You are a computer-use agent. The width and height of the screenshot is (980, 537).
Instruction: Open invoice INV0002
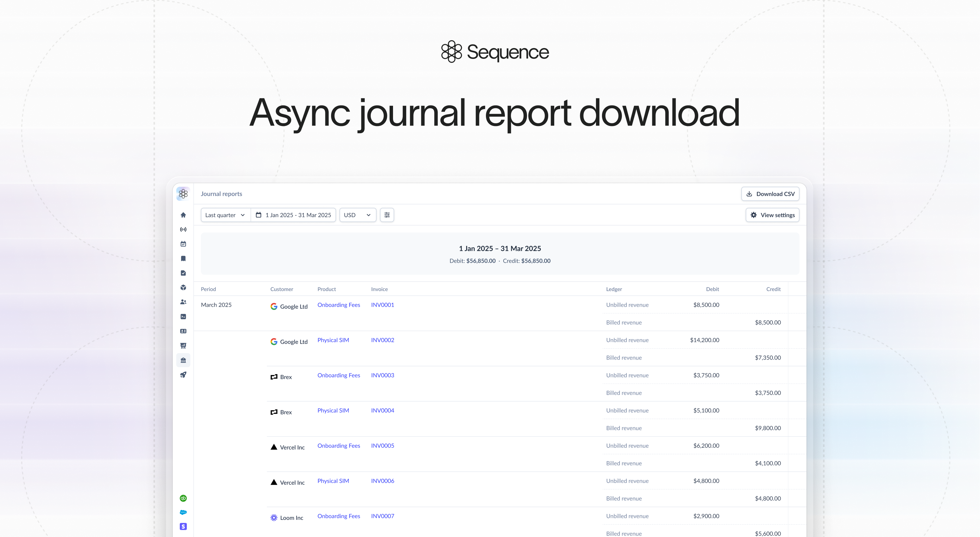(382, 340)
